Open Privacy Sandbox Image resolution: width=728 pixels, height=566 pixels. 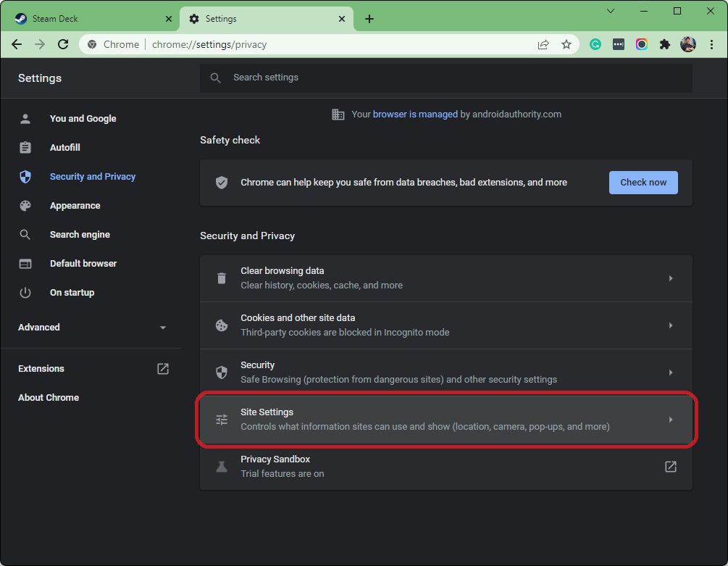tap(445, 467)
